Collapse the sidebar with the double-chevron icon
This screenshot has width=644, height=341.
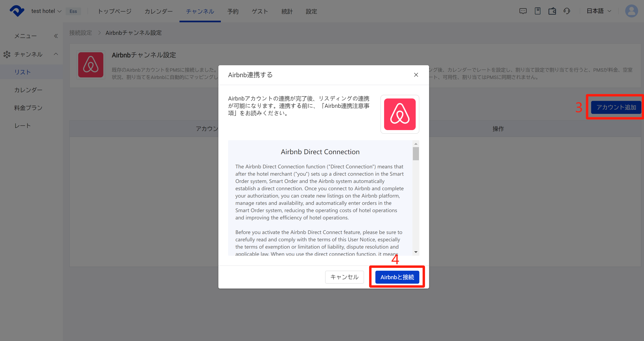(56, 36)
